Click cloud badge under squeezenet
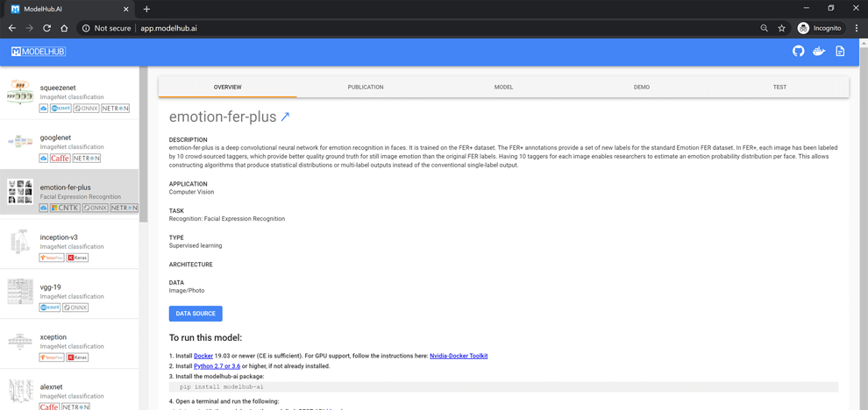This screenshot has width=868, height=410. point(44,109)
